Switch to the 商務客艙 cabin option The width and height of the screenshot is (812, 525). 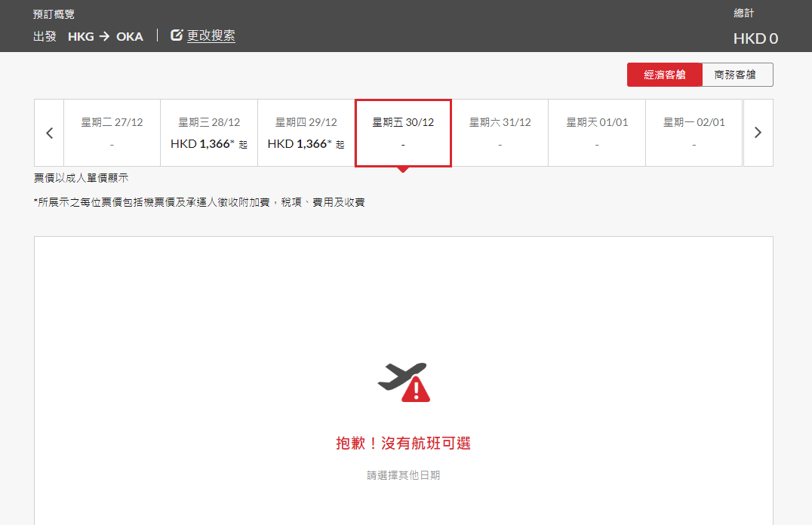(737, 75)
